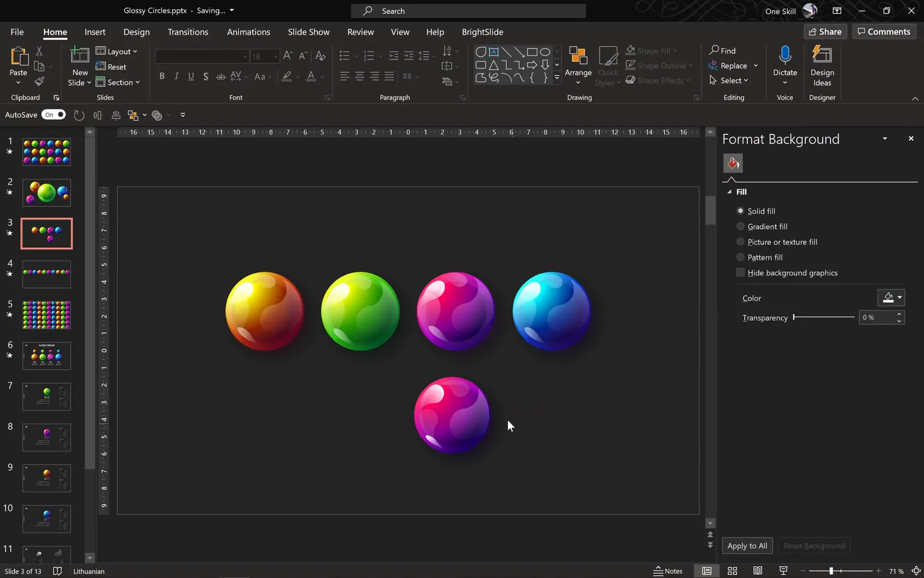Apply strikethrough formatting

[220, 76]
